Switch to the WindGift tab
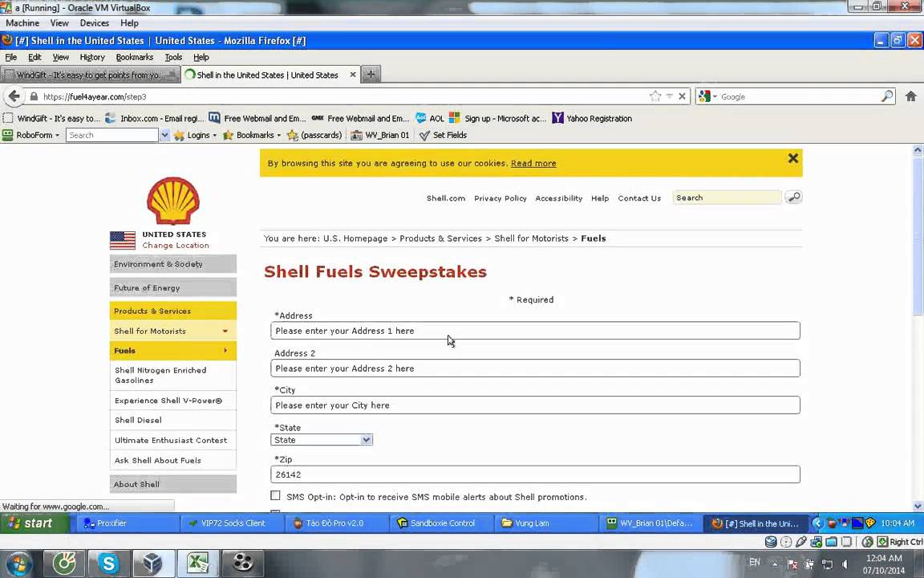 tap(90, 75)
